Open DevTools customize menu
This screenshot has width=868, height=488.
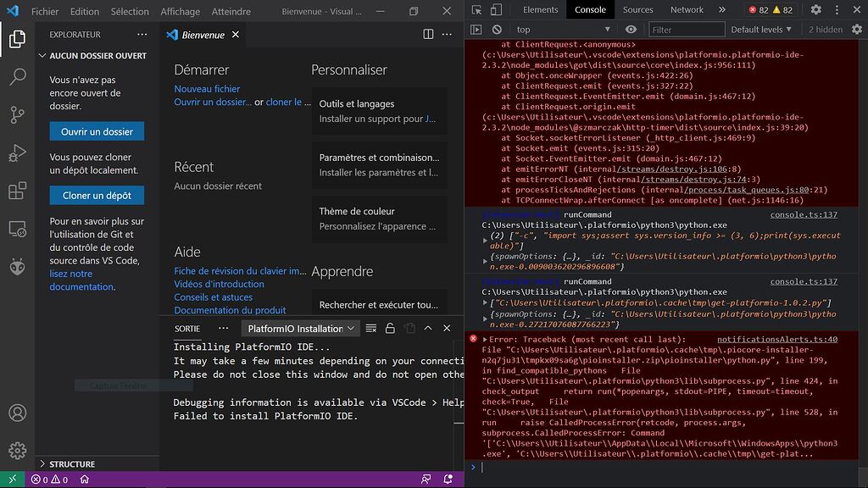[837, 9]
